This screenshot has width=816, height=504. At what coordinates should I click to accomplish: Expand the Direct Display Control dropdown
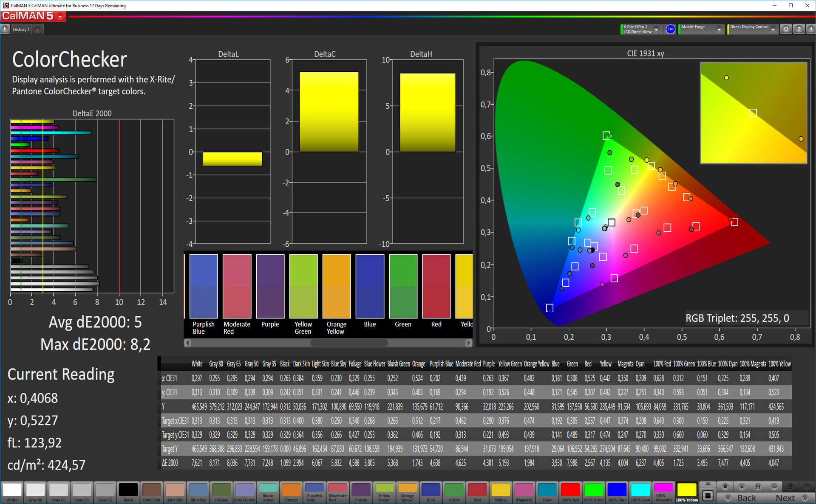[773, 29]
